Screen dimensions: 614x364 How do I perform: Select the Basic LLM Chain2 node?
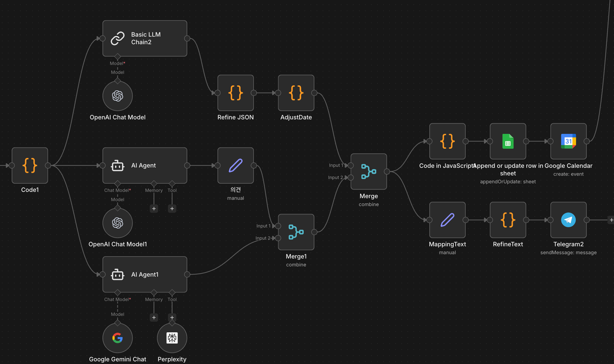pos(144,38)
